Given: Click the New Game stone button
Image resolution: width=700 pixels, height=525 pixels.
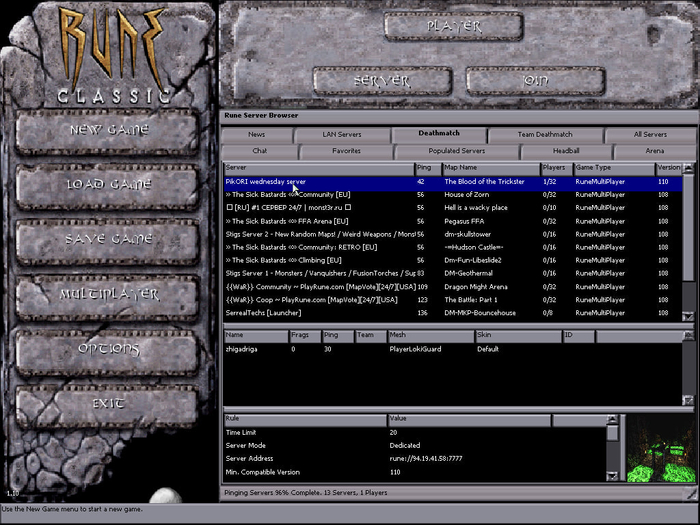Looking at the screenshot, I should [x=109, y=131].
